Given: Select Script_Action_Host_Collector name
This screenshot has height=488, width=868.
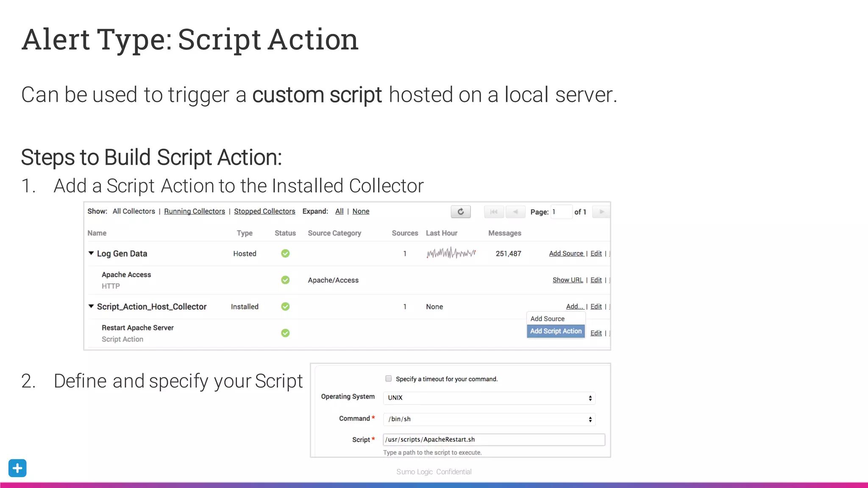Looking at the screenshot, I should (152, 306).
